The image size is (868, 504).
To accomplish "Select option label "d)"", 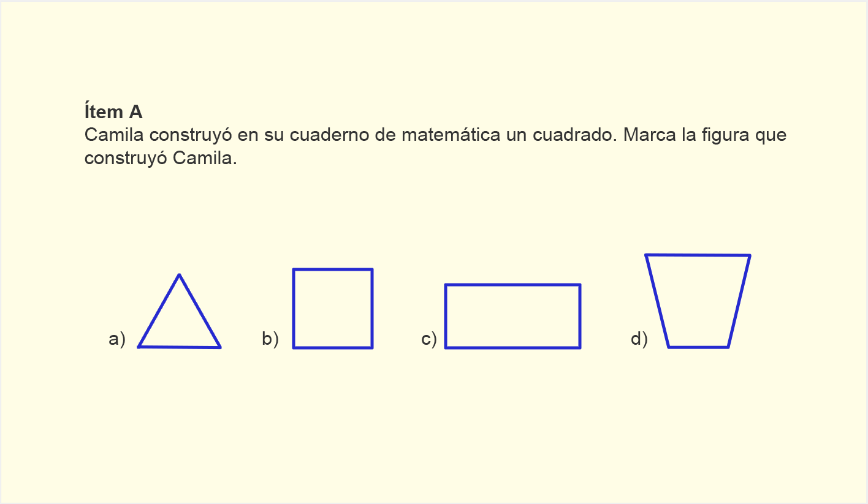I will (639, 339).
